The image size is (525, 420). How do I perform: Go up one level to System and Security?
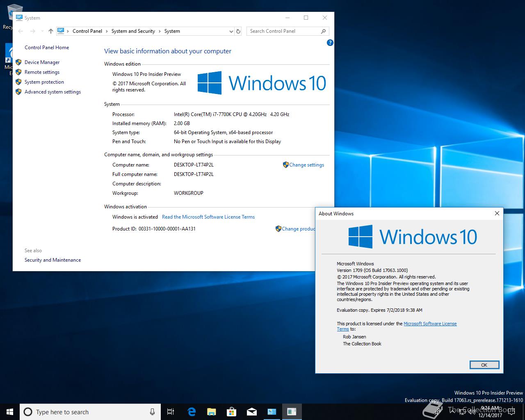tap(50, 31)
